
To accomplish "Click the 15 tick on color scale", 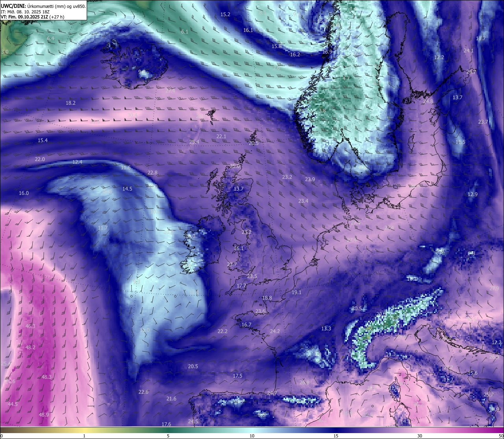I will (336, 435).
